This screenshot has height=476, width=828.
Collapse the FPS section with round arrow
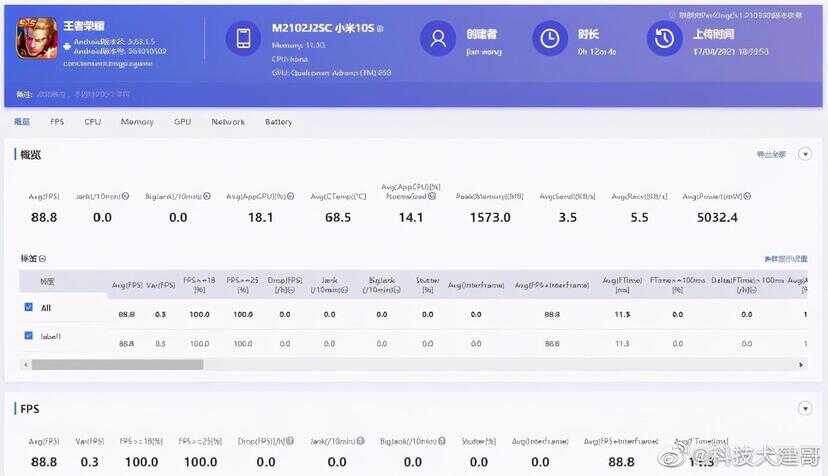[x=805, y=408]
